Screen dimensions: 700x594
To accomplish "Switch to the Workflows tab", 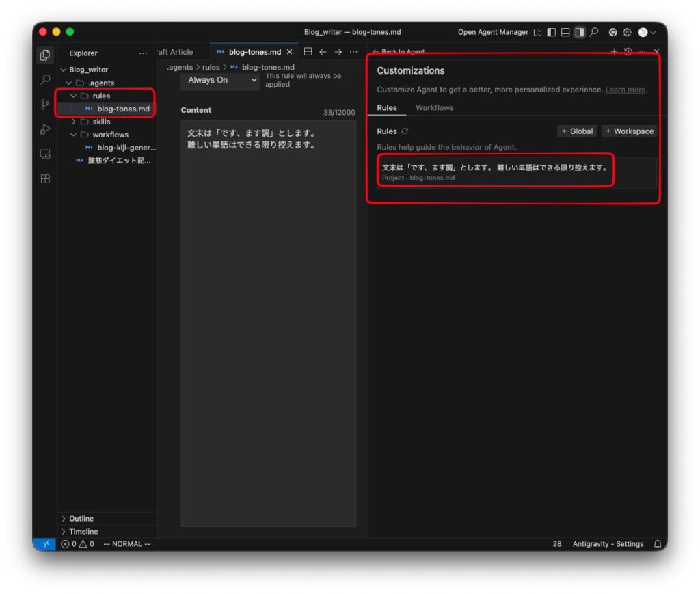I will (434, 108).
